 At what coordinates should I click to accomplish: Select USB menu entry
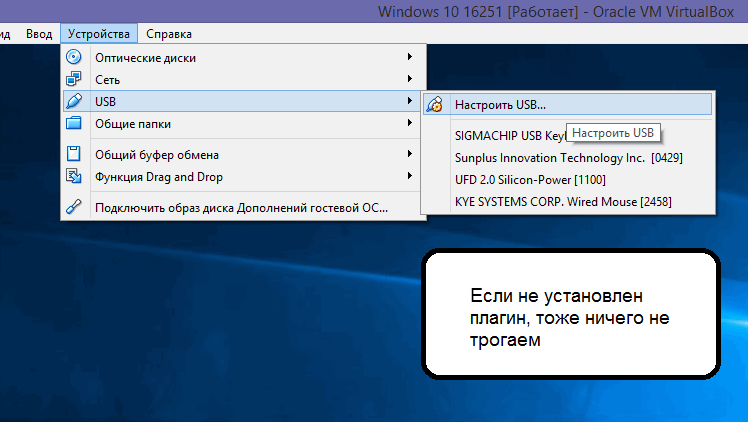[x=243, y=101]
